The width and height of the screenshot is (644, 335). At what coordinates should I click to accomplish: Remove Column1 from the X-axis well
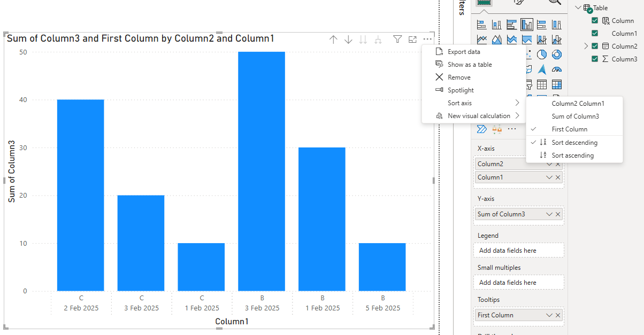(x=558, y=177)
